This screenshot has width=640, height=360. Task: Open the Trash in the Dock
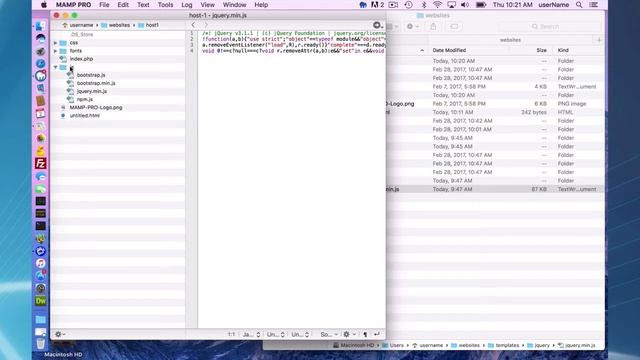(x=40, y=344)
